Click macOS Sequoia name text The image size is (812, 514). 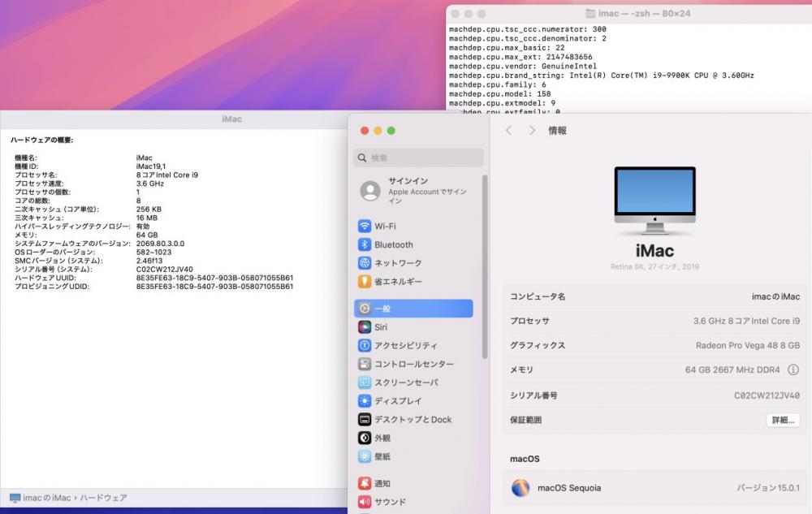[x=569, y=487]
